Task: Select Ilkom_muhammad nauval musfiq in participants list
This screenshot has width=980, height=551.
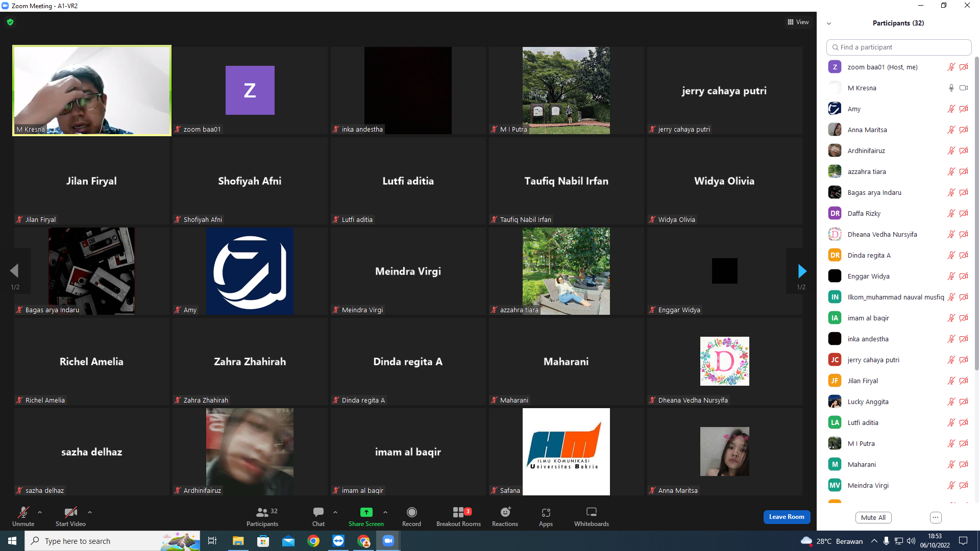Action: (897, 297)
